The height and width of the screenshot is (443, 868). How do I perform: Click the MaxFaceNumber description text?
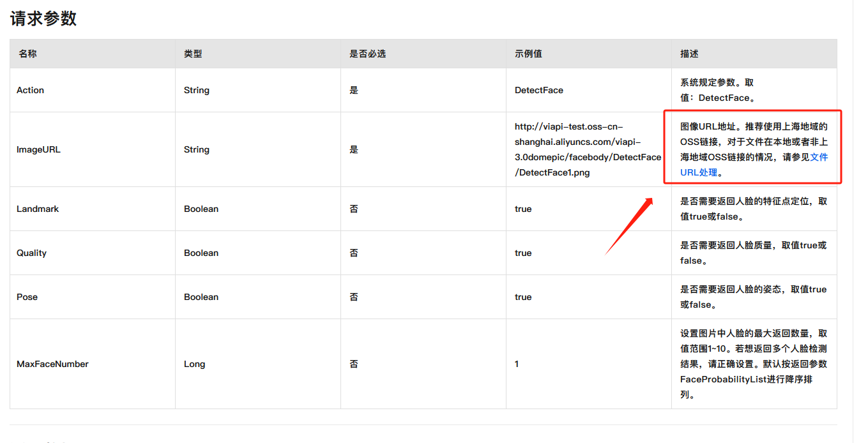754,364
